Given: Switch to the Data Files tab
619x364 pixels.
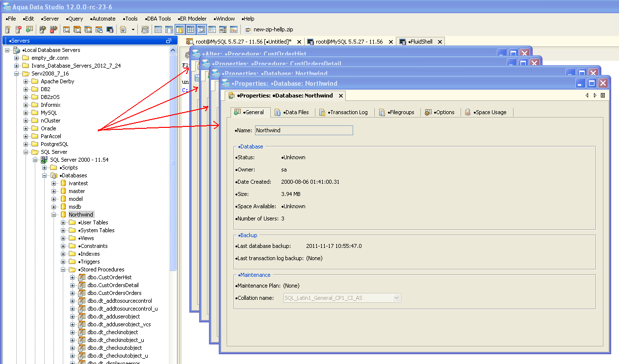Looking at the screenshot, I should tap(292, 112).
